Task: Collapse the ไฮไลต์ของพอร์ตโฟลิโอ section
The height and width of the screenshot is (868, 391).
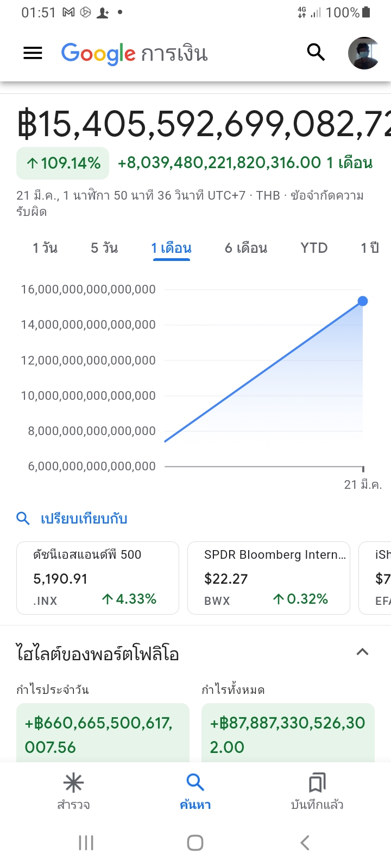Action: [x=362, y=652]
